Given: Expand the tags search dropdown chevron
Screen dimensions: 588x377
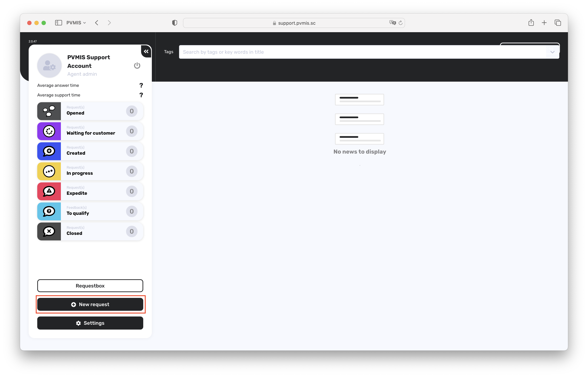Looking at the screenshot, I should click(552, 52).
